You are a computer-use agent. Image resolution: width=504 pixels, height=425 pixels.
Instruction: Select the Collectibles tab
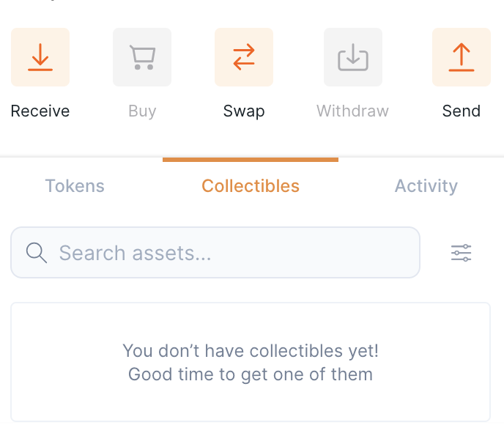tap(251, 186)
